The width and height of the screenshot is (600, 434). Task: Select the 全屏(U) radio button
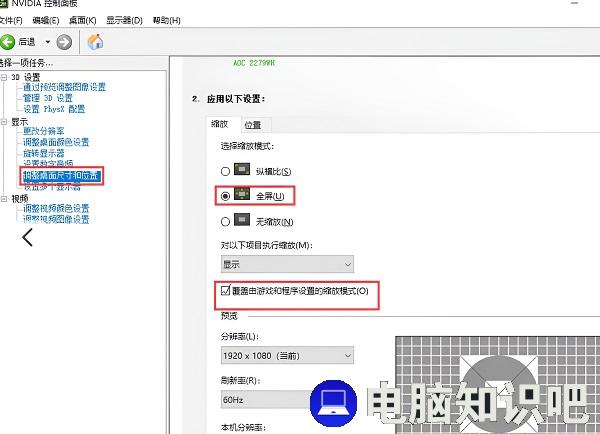click(x=225, y=196)
